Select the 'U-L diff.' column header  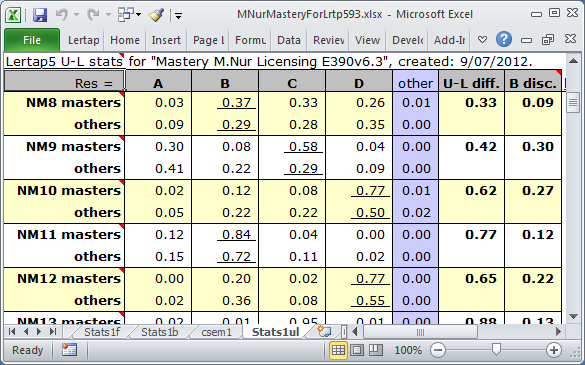471,81
